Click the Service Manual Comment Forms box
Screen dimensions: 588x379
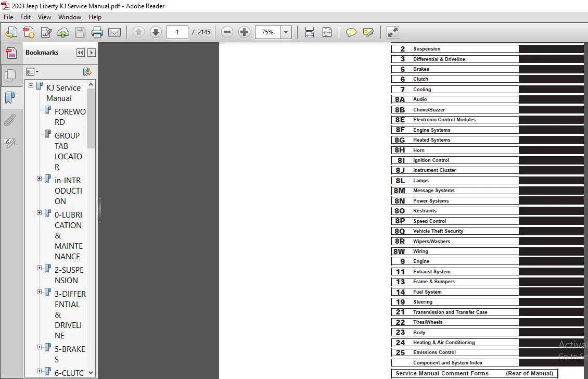pyautogui.click(x=475, y=373)
